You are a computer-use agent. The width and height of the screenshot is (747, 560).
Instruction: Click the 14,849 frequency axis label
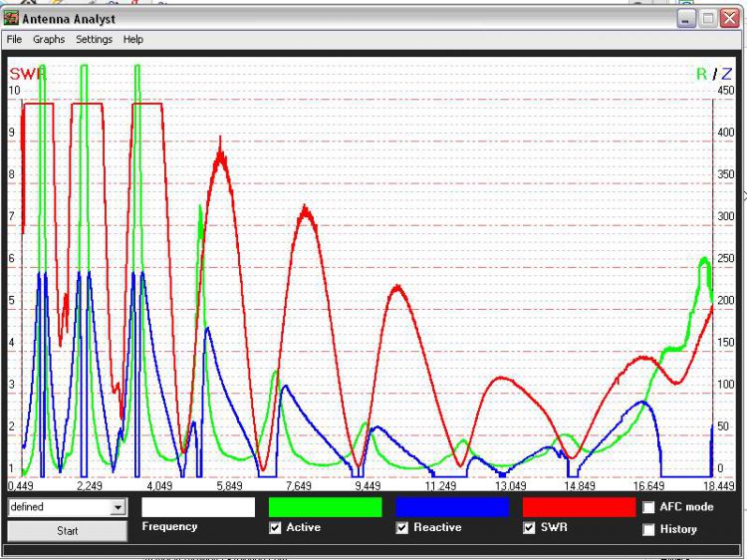pyautogui.click(x=580, y=485)
